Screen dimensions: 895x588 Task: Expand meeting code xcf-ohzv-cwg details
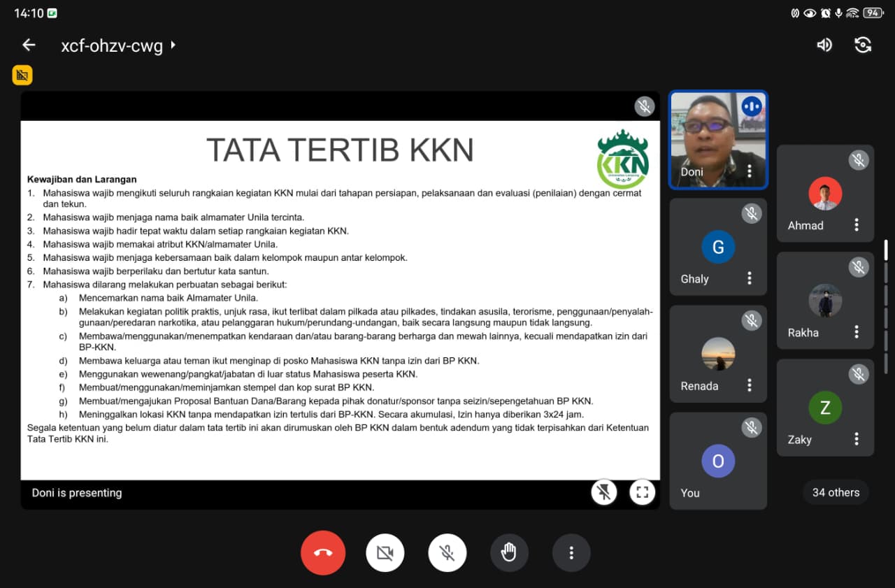tap(118, 46)
